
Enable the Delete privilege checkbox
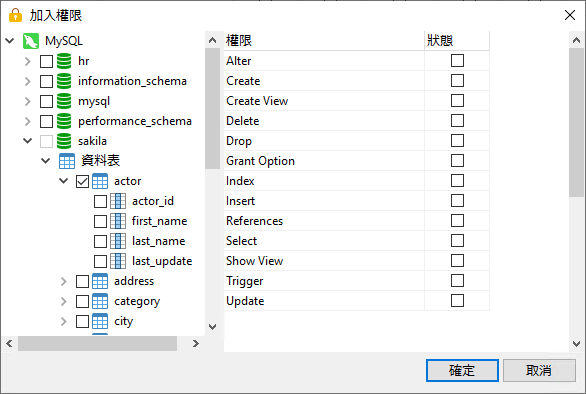[x=457, y=120]
